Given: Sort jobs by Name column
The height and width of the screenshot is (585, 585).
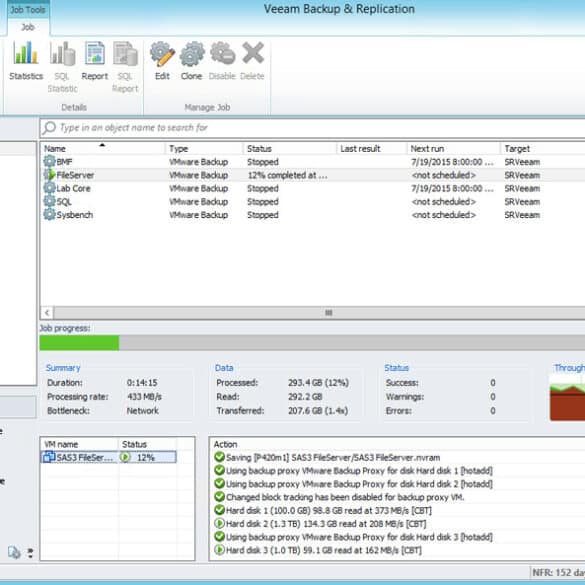Looking at the screenshot, I should tap(103, 148).
